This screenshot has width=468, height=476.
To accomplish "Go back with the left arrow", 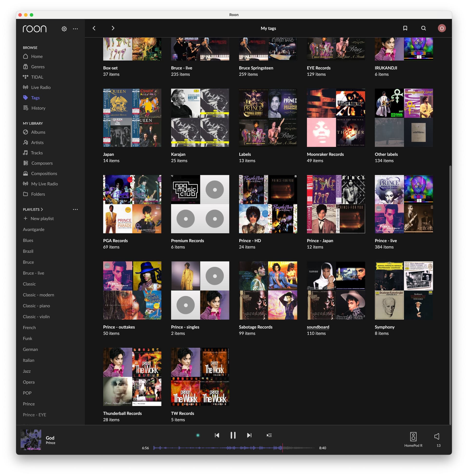I will click(x=94, y=28).
